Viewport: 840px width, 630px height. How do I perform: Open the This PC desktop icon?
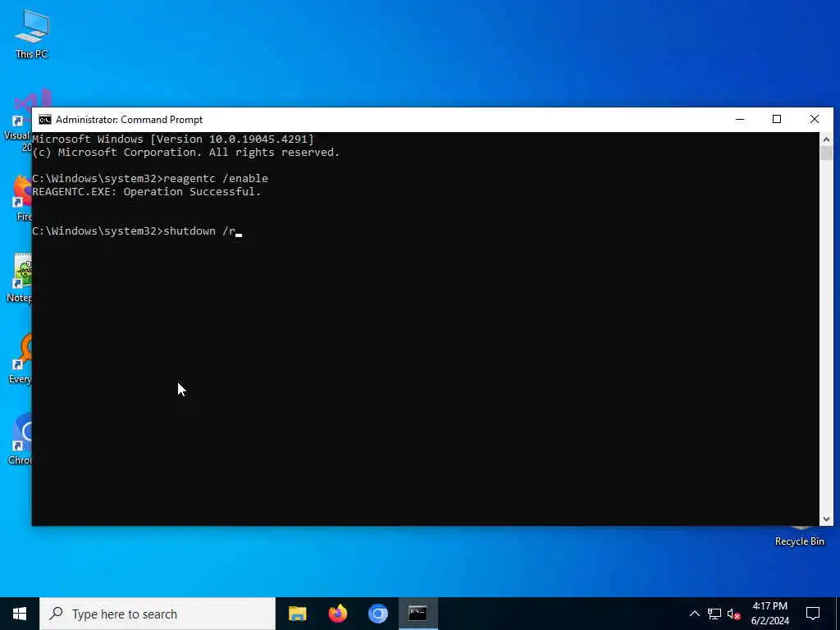pos(32,34)
